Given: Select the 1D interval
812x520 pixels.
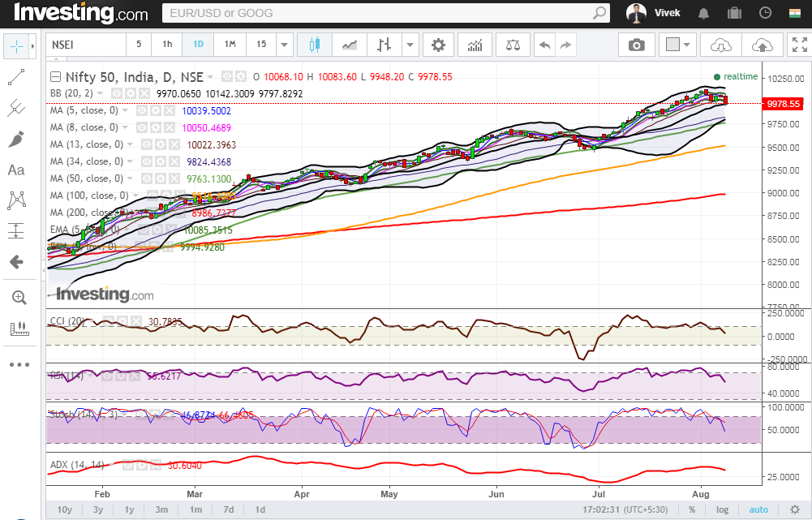Looking at the screenshot, I should 199,45.
